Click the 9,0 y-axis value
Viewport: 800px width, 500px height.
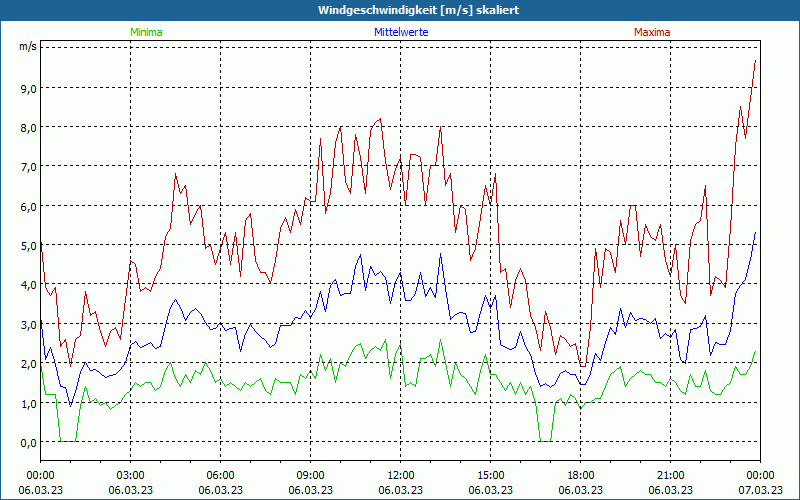click(x=29, y=88)
